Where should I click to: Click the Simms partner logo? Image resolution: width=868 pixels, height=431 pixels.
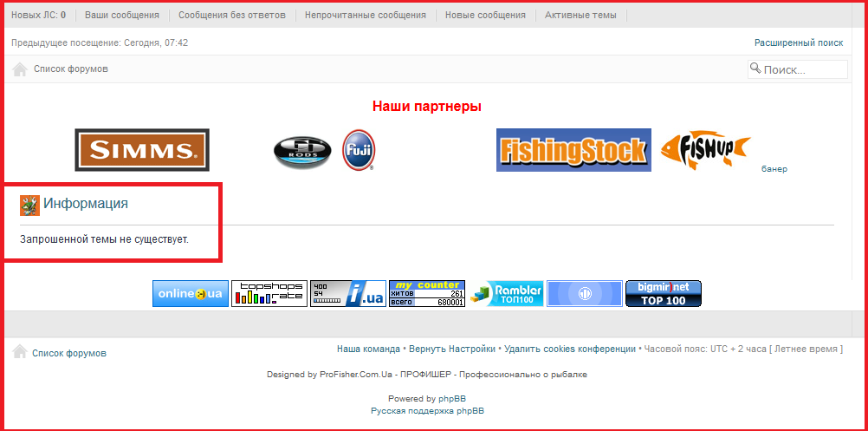click(141, 150)
